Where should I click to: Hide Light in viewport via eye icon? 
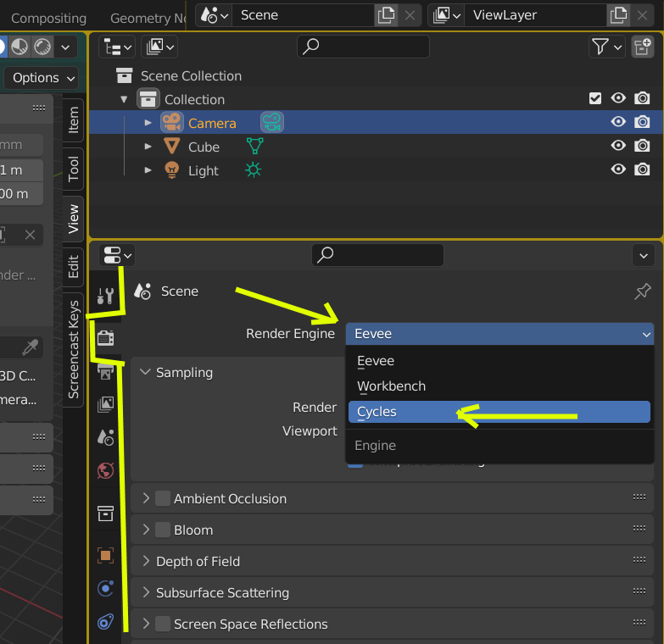(x=618, y=169)
